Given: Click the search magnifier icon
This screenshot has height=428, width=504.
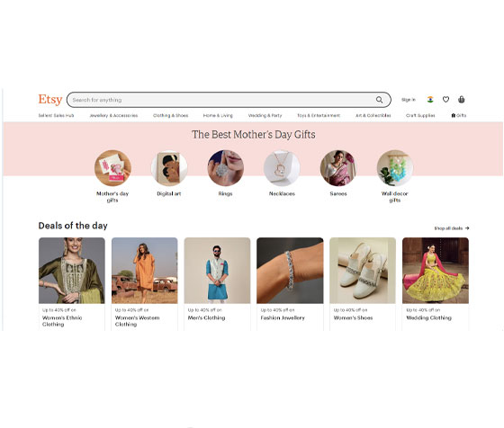Looking at the screenshot, I should (379, 100).
